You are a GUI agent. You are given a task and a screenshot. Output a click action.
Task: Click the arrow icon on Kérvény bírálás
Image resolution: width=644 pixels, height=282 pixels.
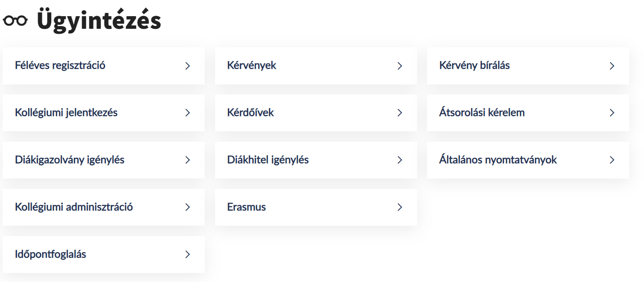tap(612, 66)
